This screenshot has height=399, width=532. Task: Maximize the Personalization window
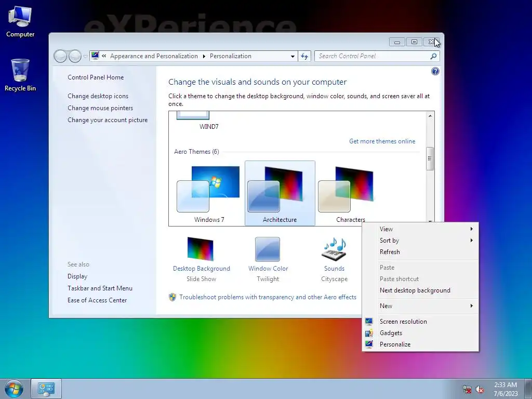tap(414, 42)
